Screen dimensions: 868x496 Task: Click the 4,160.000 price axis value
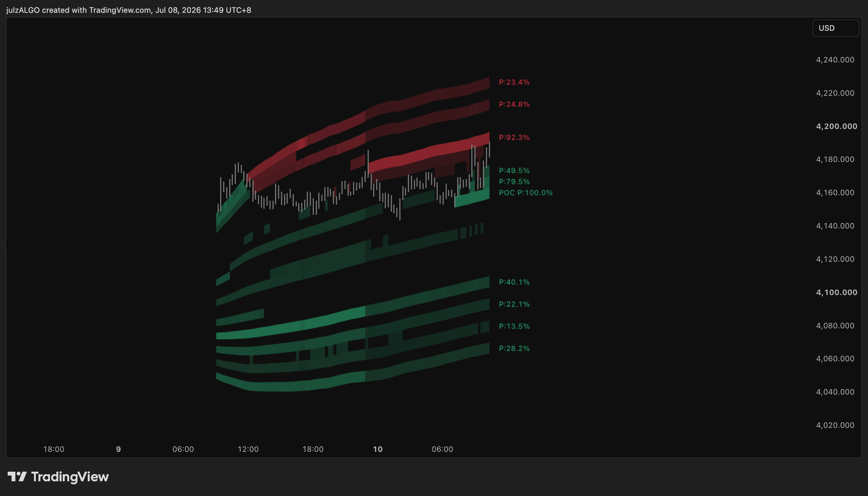835,193
